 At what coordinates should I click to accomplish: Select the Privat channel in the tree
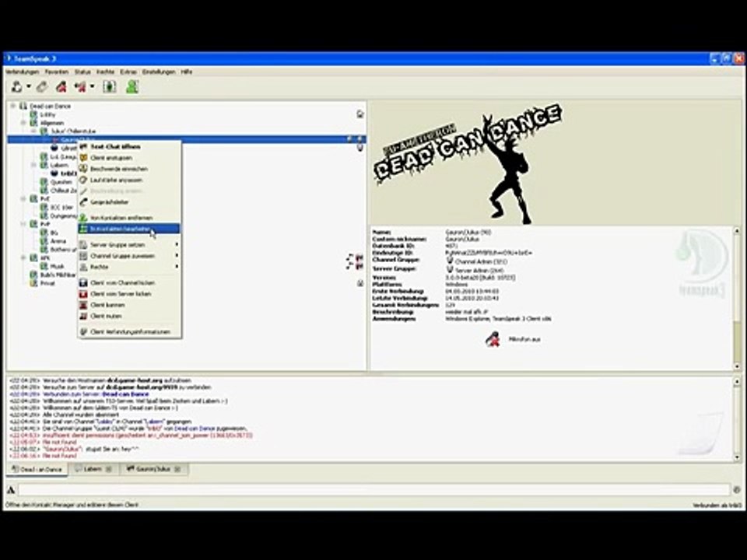[47, 283]
